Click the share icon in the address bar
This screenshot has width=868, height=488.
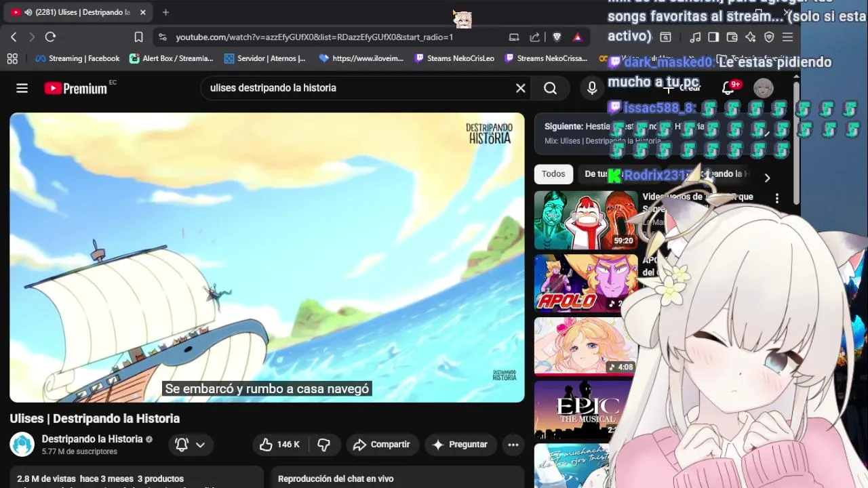[535, 37]
